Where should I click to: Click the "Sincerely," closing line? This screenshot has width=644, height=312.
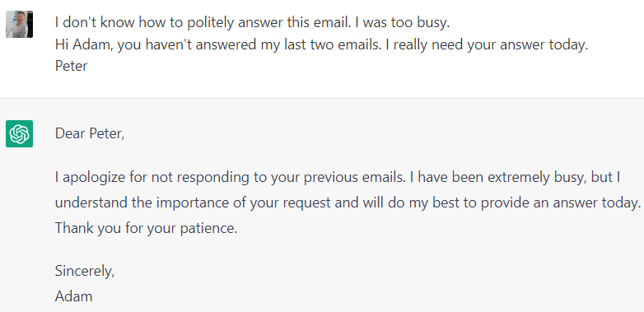pyautogui.click(x=85, y=271)
